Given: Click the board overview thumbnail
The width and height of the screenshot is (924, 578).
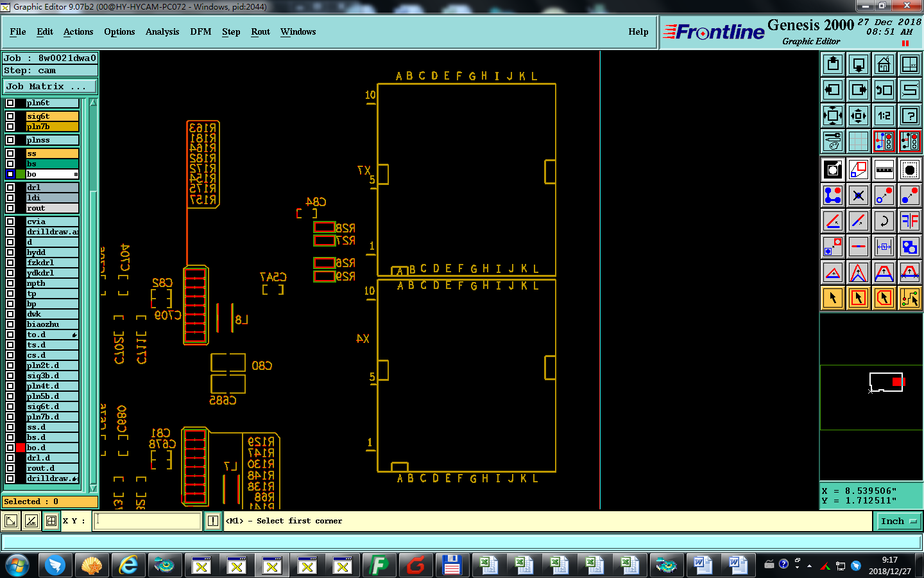Looking at the screenshot, I should click(871, 398).
